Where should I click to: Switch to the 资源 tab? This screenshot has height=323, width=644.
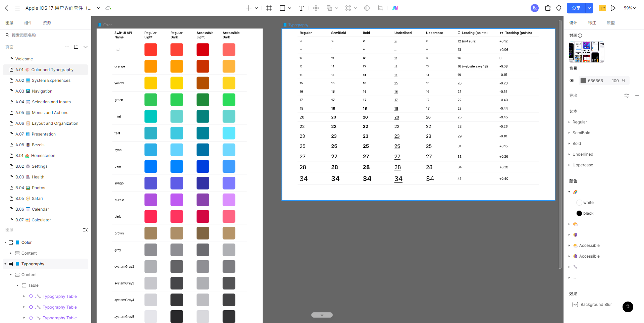pyautogui.click(x=47, y=23)
